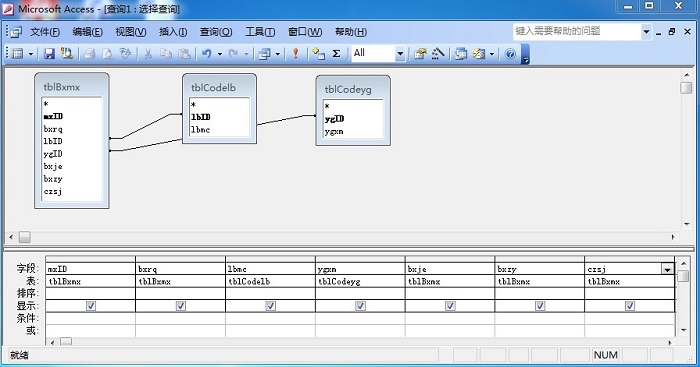Screen dimensions: 700x367
Task: Uncheck the Show box for mxID column
Action: click(91, 306)
